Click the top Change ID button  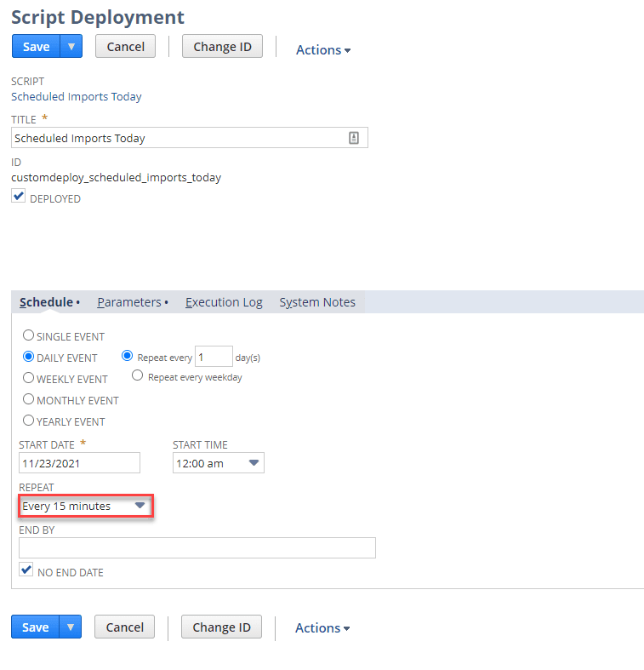click(x=223, y=46)
